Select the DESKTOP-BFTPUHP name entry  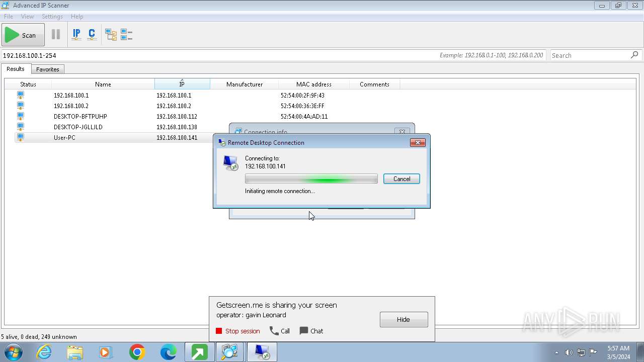click(x=80, y=116)
